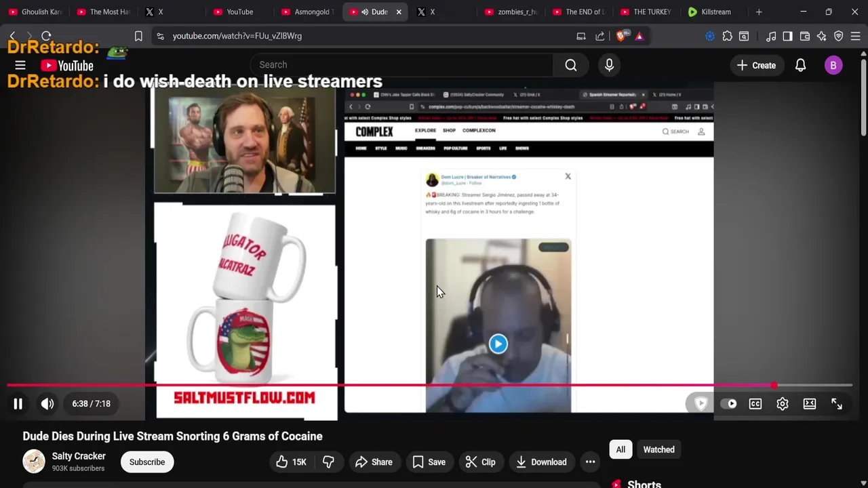Save the video to a playlist
868x488 pixels.
(429, 462)
